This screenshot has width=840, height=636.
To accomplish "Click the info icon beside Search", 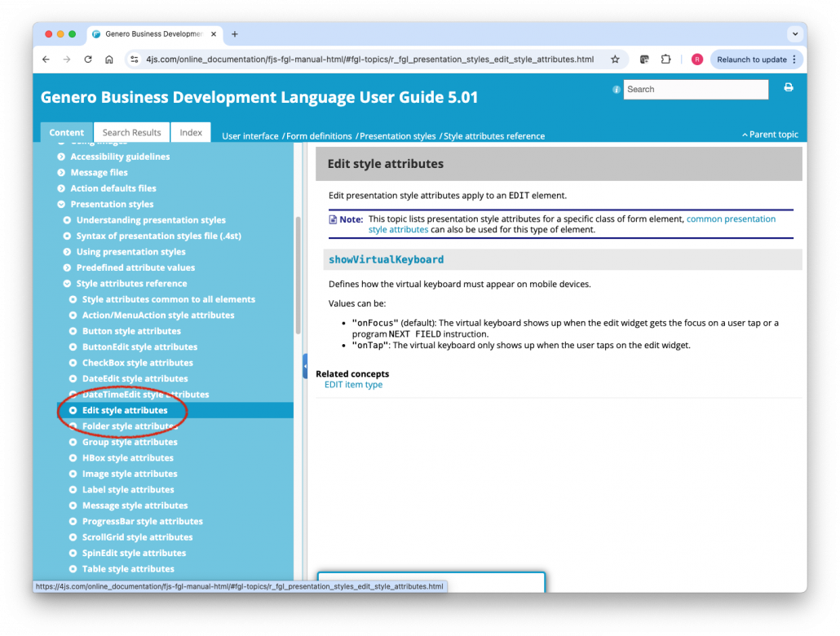I will (616, 90).
